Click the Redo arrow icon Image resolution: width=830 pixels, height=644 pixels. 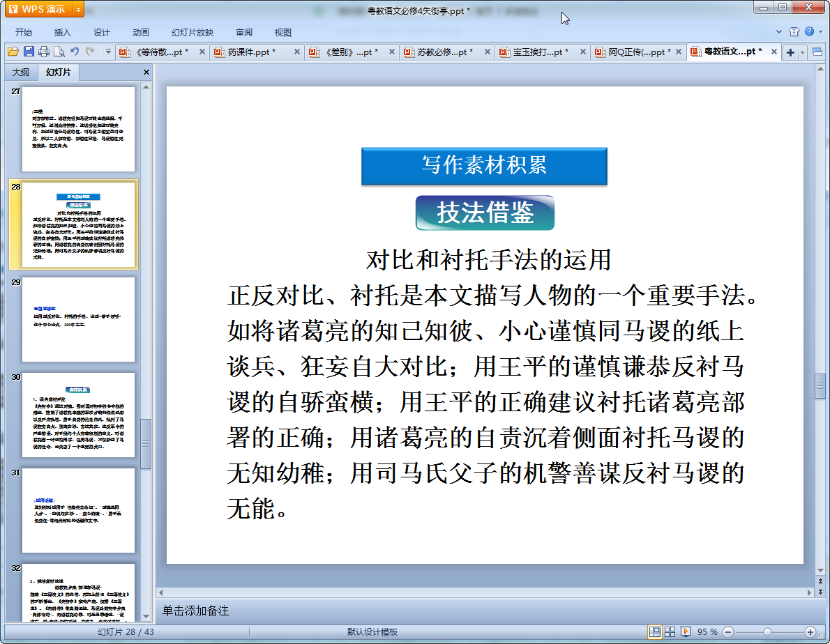tap(90, 52)
